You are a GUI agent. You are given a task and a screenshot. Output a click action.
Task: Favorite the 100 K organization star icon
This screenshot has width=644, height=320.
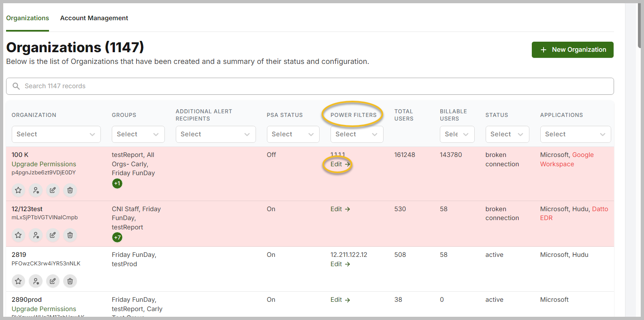click(18, 190)
